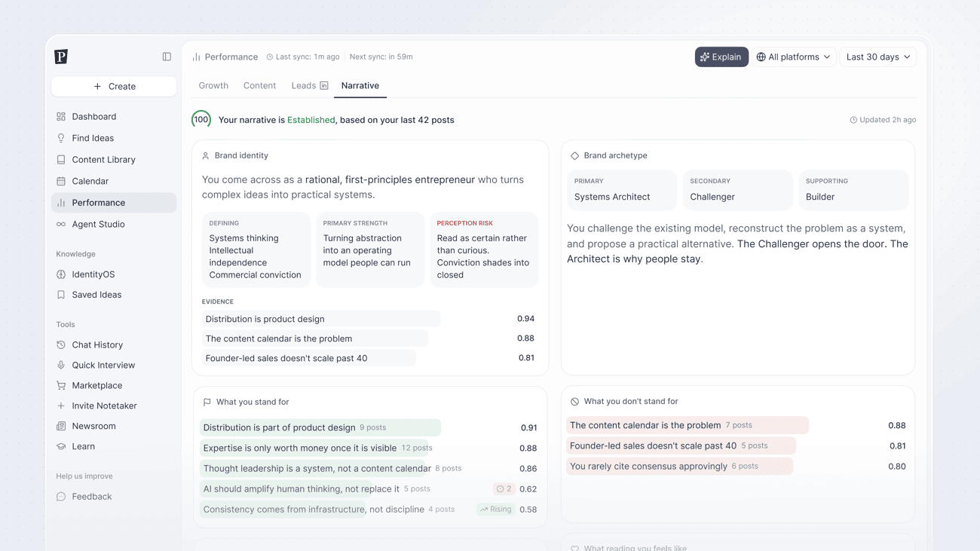Collapse the sidebar with the panel icon
The image size is (980, 551).
pyautogui.click(x=167, y=57)
